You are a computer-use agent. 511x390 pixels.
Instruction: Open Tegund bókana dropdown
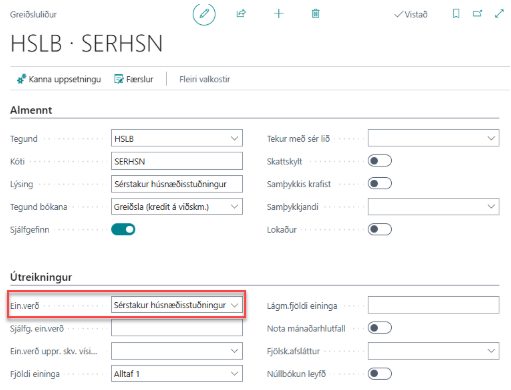tap(177, 207)
